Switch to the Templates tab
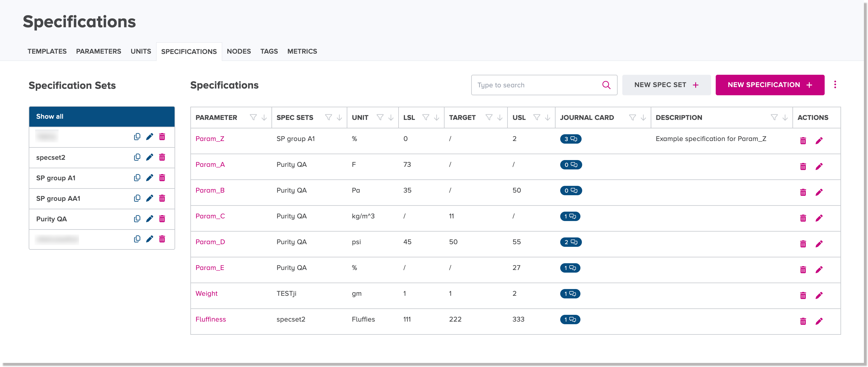The height and width of the screenshot is (367, 868). [47, 51]
